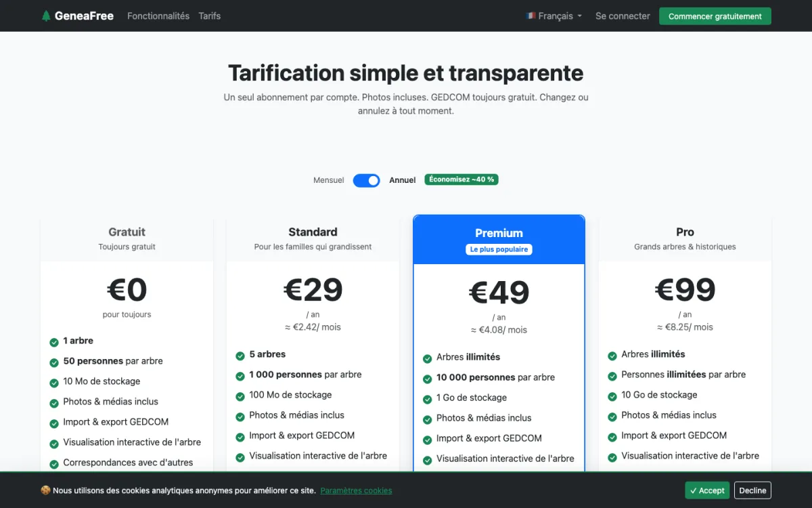The image size is (812, 508).
Task: Click check icon beside Pro 'Arbres illimités'
Action: point(612,356)
